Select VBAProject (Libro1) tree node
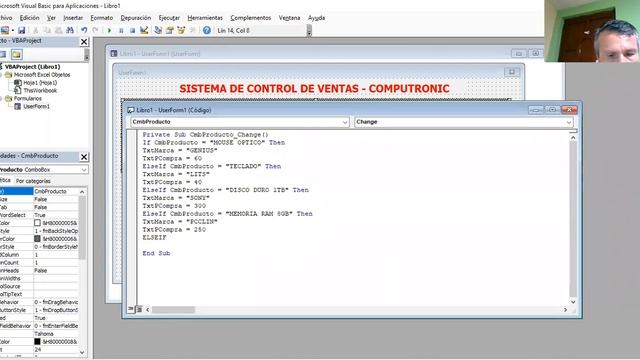The height and width of the screenshot is (360, 640). coord(33,67)
